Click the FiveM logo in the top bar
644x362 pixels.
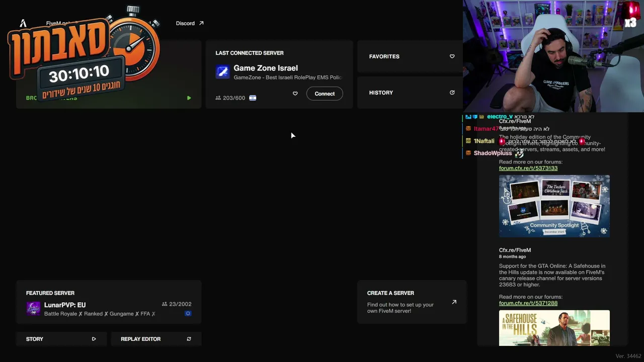click(23, 23)
